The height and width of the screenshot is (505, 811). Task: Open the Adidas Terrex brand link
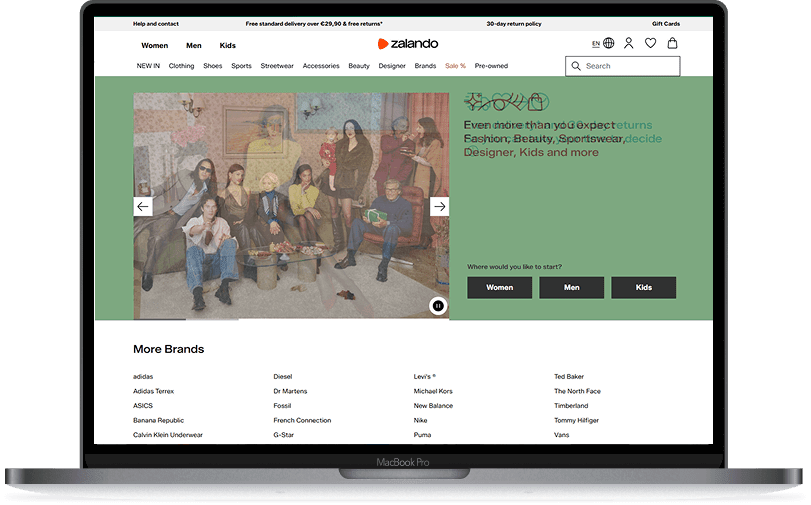[x=154, y=391]
